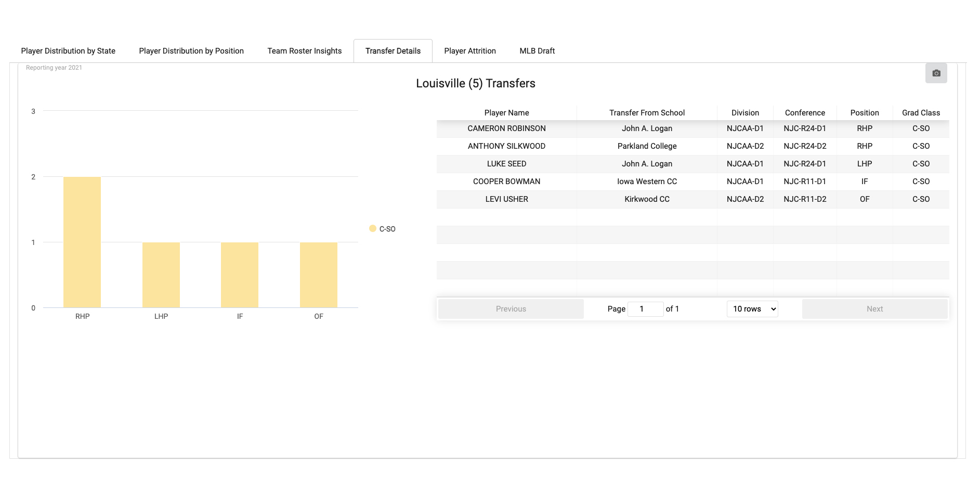980x491 pixels.
Task: Switch to Player Distribution by State tab
Action: 68,51
